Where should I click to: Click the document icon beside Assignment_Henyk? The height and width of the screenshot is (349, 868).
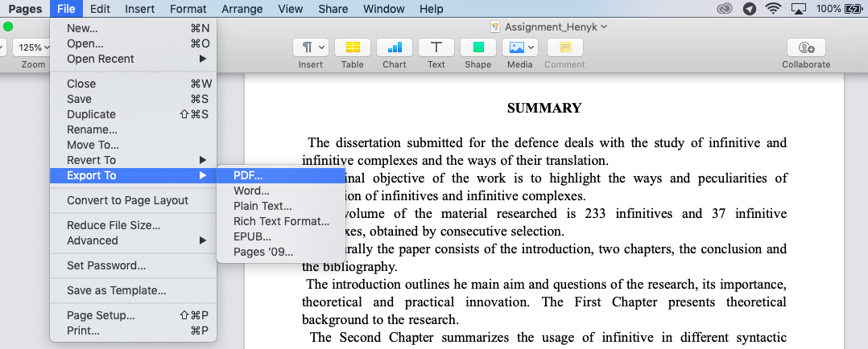(495, 27)
